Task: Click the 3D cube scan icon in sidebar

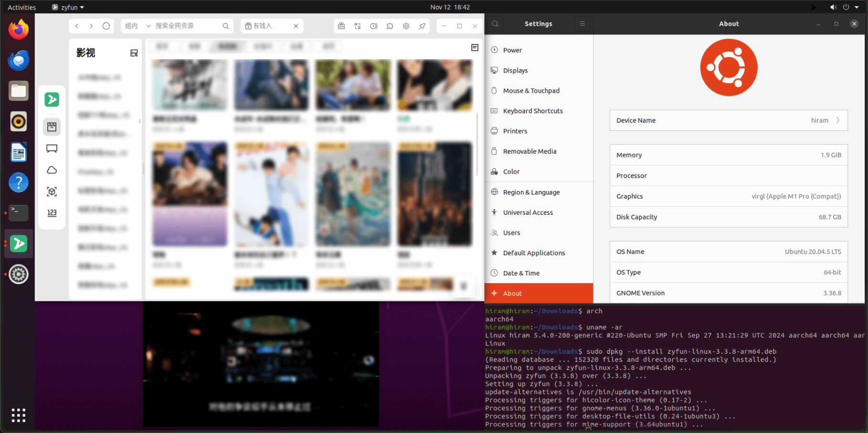Action: click(52, 191)
